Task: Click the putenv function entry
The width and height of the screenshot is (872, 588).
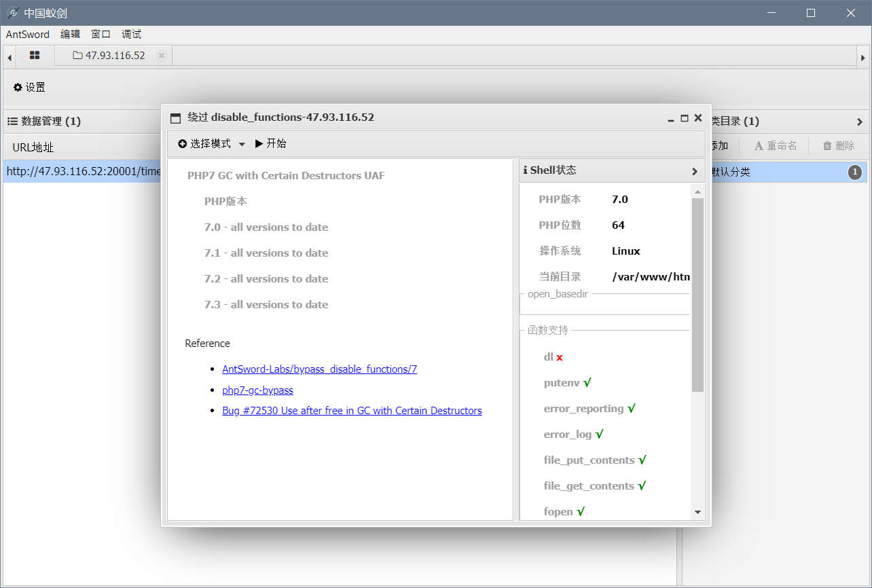Action: point(567,383)
